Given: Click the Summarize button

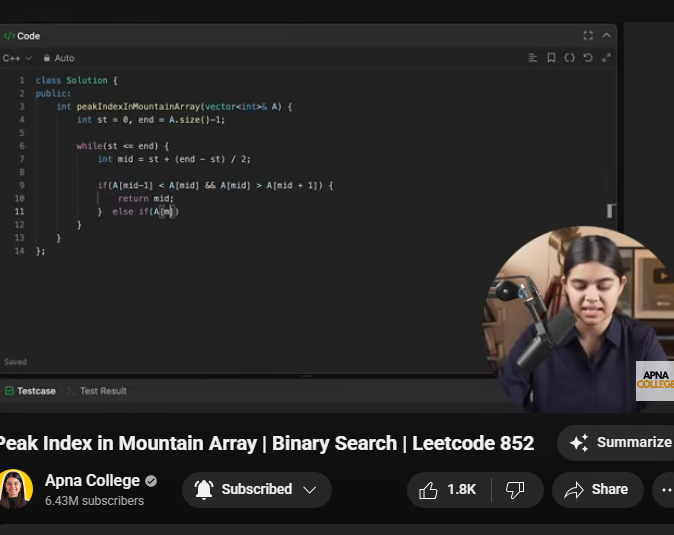Looking at the screenshot, I should coord(619,443).
